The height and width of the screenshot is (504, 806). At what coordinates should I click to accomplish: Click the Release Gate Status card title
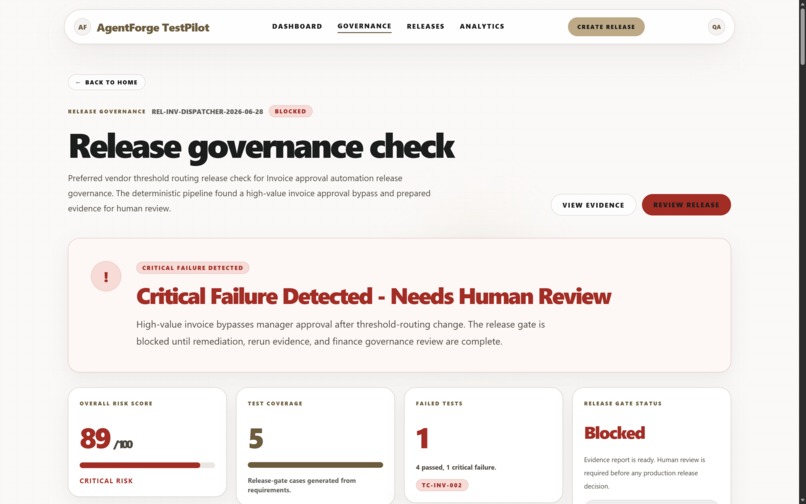623,404
